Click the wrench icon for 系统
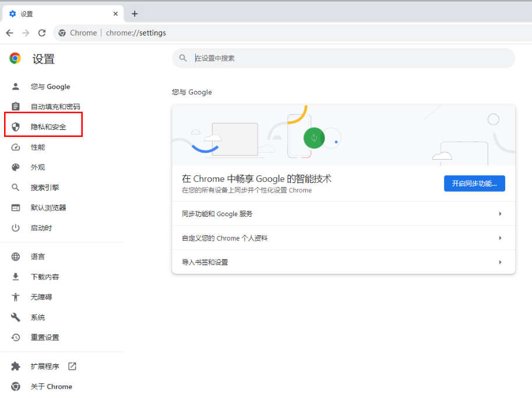532x398 pixels. (x=16, y=317)
